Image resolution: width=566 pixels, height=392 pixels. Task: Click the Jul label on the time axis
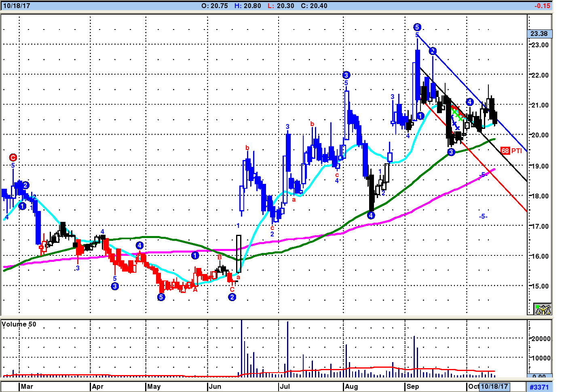[285, 386]
